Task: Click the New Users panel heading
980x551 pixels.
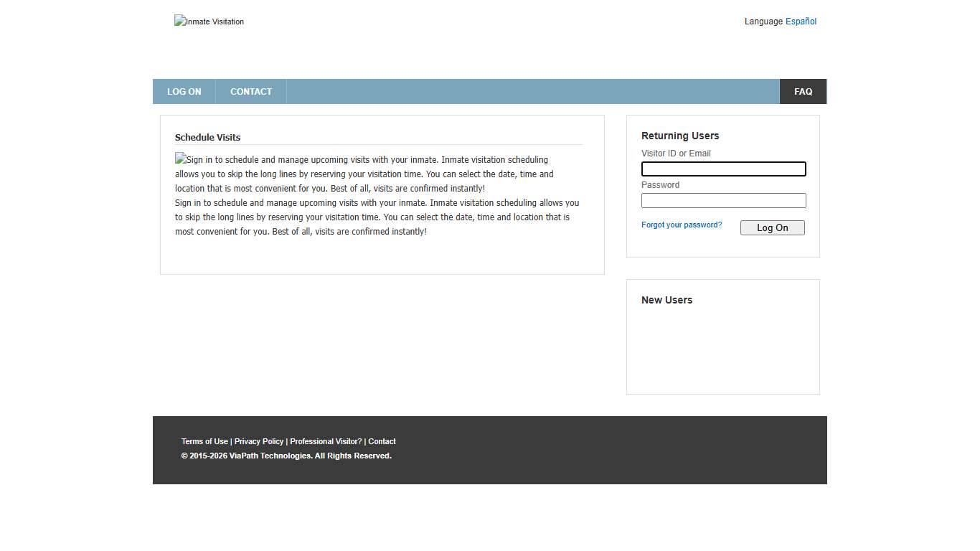Action: click(x=666, y=300)
